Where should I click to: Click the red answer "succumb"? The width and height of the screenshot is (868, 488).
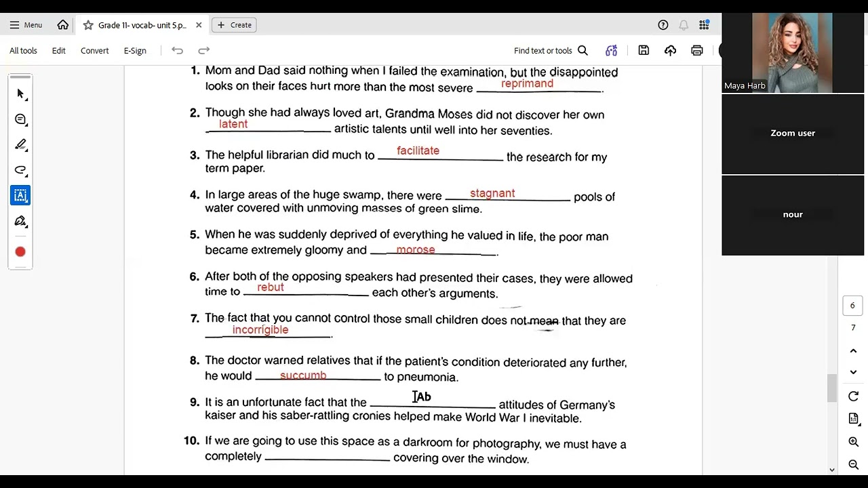tap(303, 375)
